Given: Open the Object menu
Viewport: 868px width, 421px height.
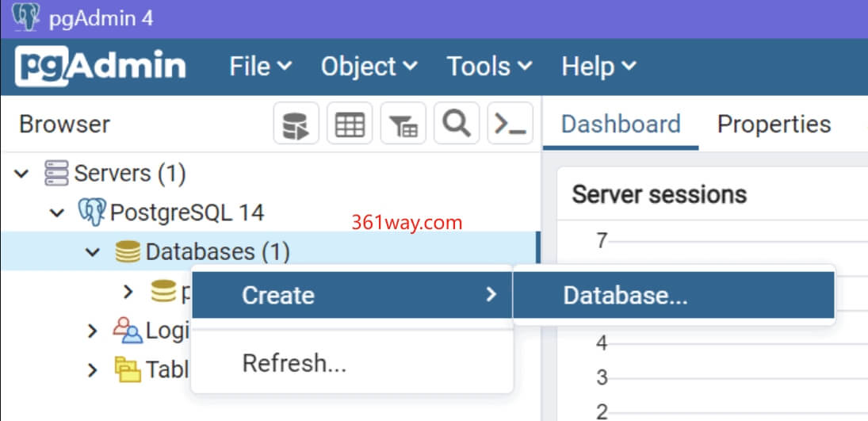Looking at the screenshot, I should (369, 67).
